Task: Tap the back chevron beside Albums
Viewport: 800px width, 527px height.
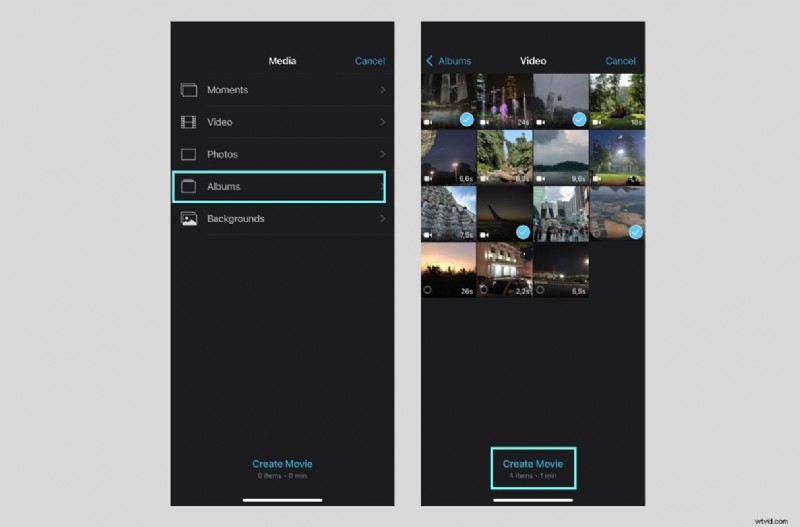Action: pyautogui.click(x=429, y=61)
